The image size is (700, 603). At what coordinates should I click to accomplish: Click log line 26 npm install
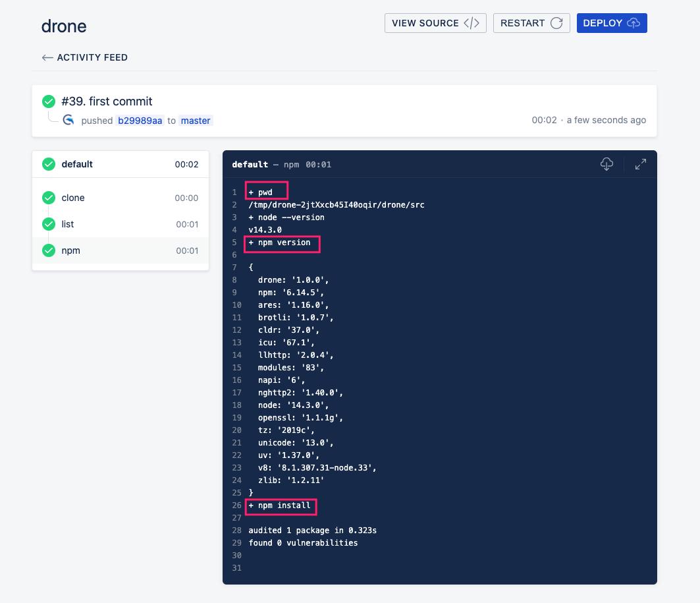click(279, 505)
